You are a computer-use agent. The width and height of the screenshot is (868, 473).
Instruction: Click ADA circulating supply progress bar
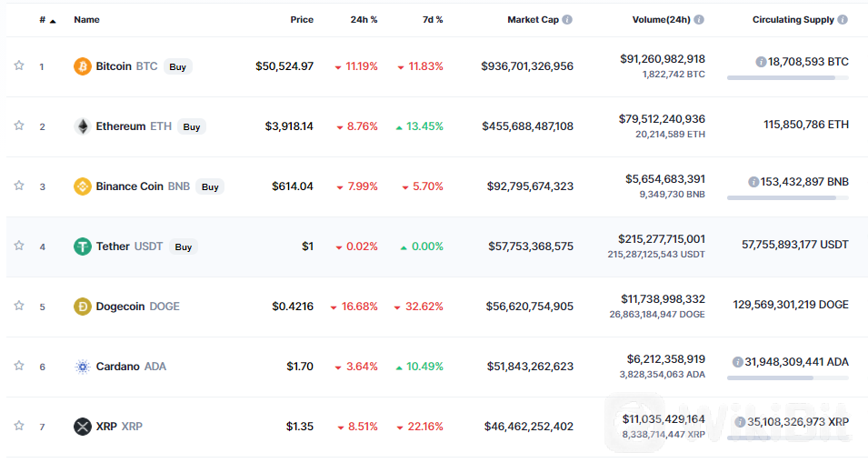[788, 378]
